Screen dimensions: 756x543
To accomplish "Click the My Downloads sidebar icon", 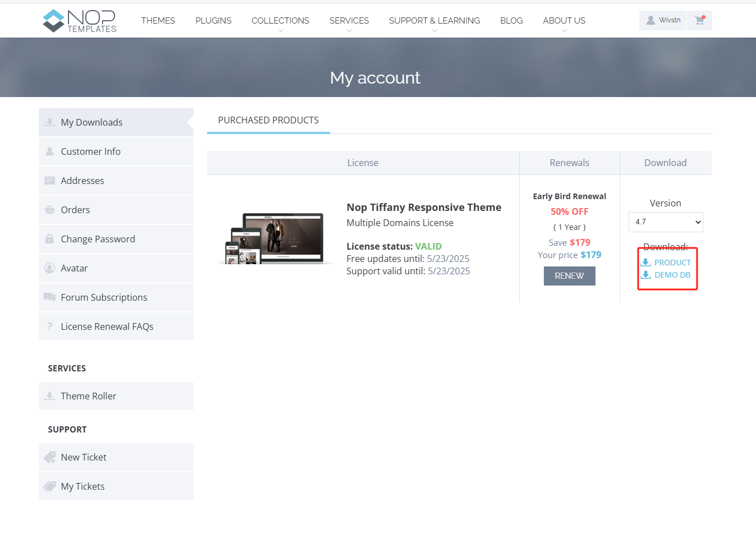I will click(50, 122).
